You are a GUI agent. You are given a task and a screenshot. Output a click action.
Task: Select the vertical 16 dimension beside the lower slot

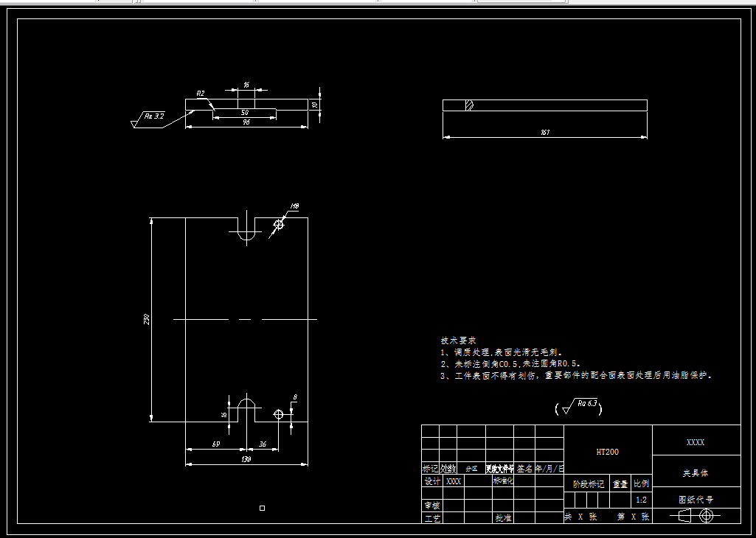point(223,414)
